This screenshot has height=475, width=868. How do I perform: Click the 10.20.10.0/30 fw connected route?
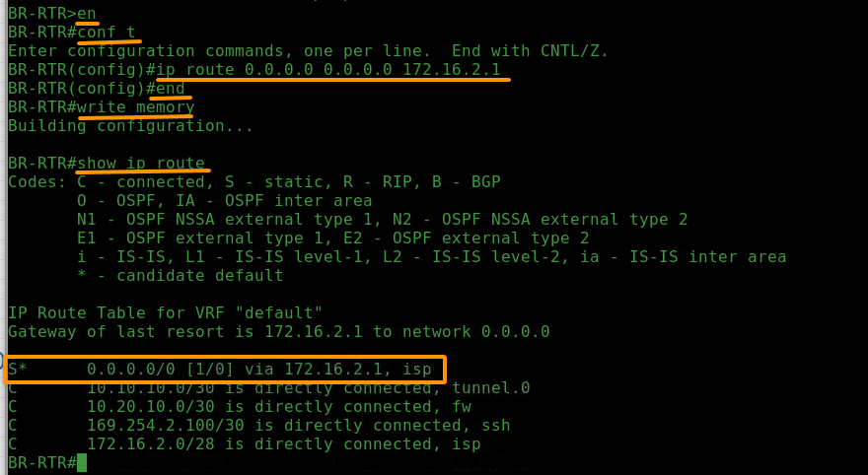240,407
